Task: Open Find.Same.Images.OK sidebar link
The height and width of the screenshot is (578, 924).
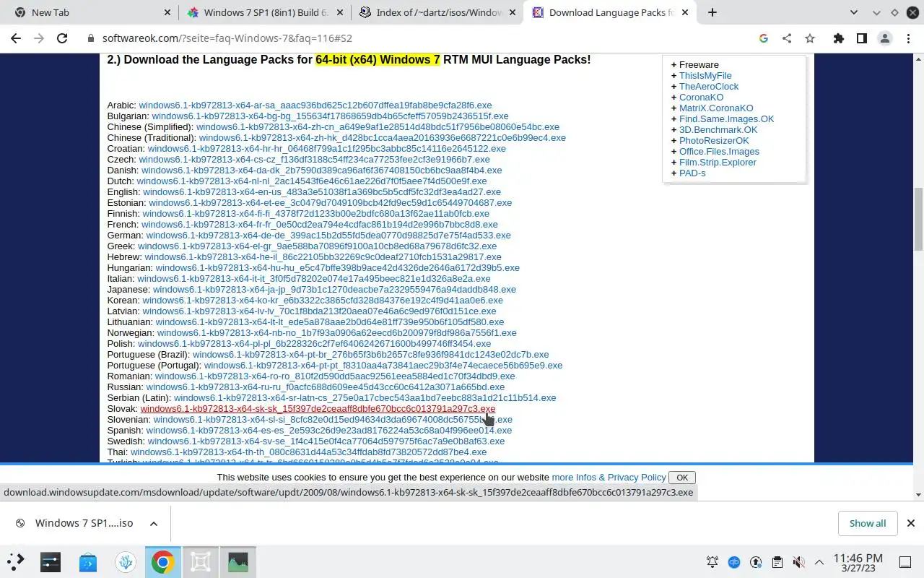Action: (x=726, y=119)
